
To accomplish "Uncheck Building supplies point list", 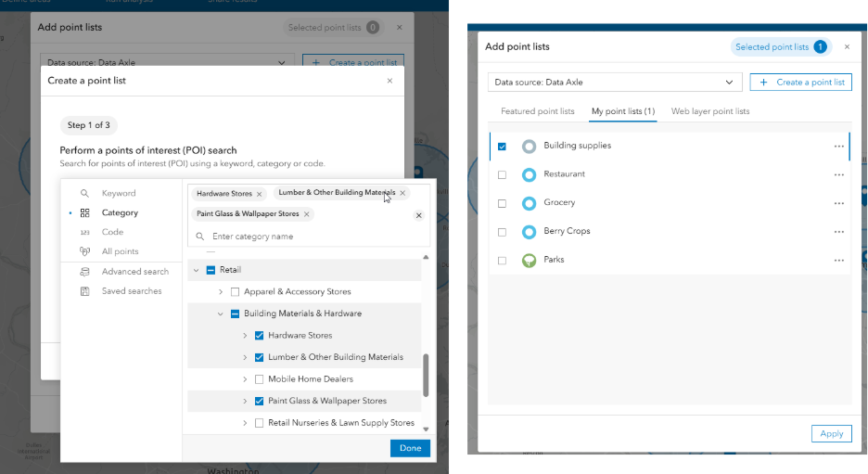I will tap(502, 147).
